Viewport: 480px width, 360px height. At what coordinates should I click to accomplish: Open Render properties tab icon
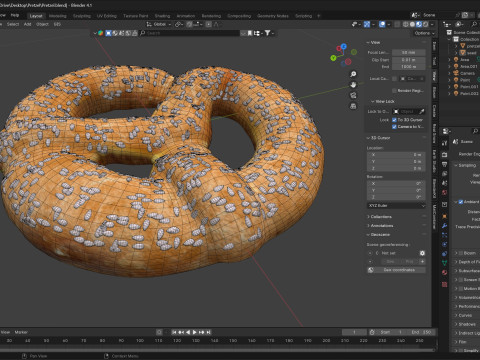444,155
